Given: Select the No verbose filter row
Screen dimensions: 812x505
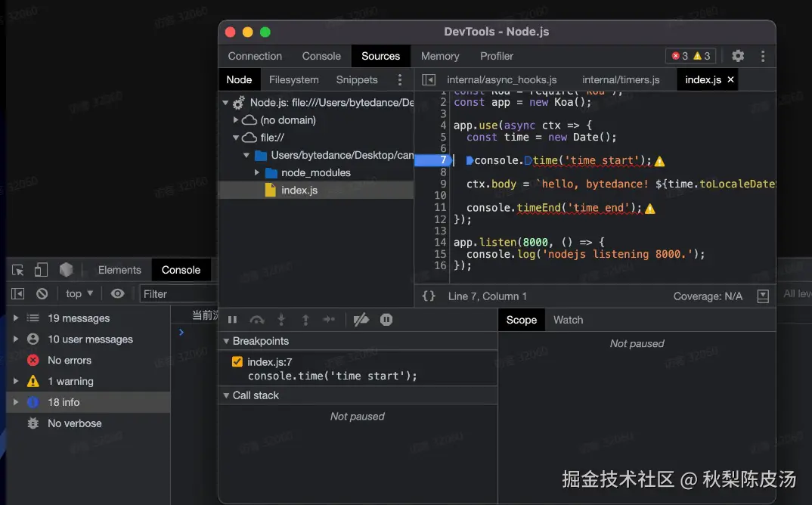Looking at the screenshot, I should (x=88, y=423).
